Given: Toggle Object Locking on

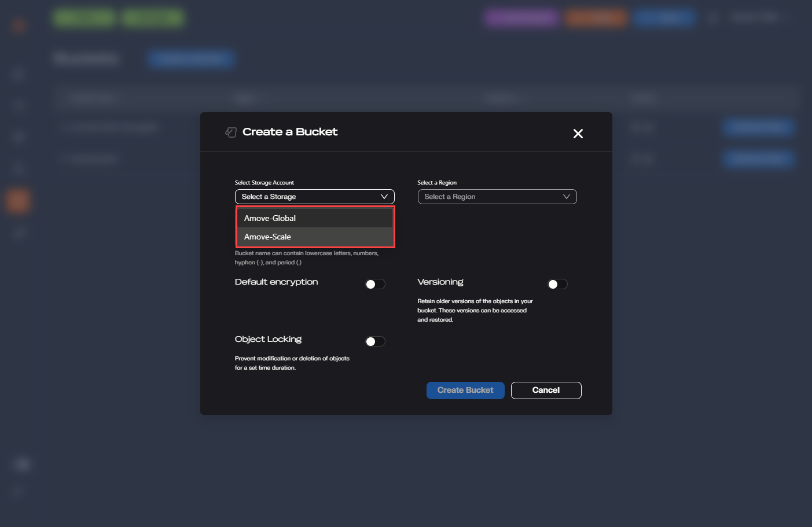Looking at the screenshot, I should tap(375, 341).
